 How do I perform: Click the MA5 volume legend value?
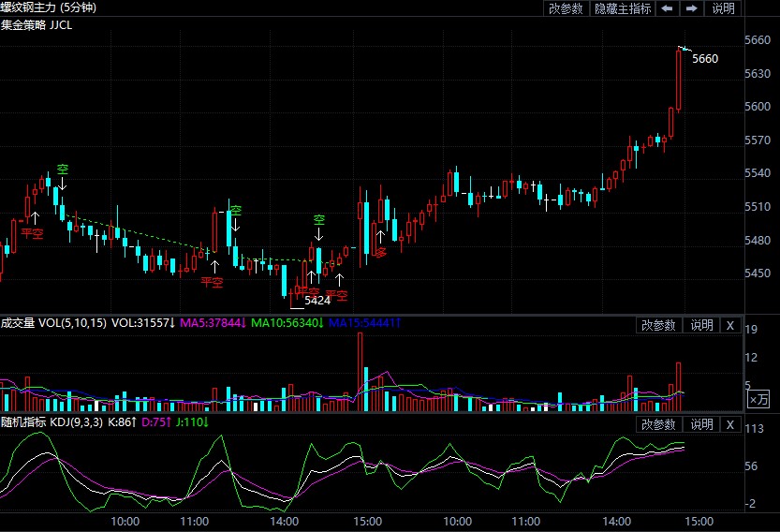pyautogui.click(x=212, y=323)
